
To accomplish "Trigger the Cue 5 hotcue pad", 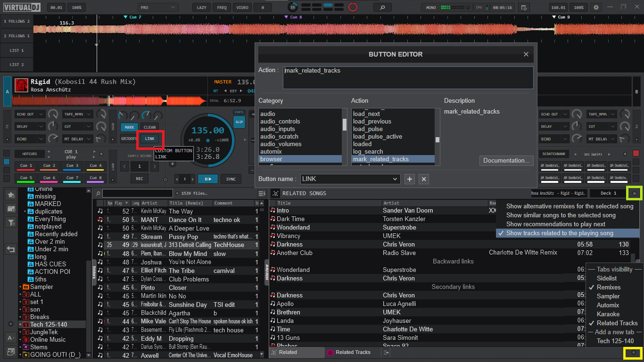I will pyautogui.click(x=26, y=178).
